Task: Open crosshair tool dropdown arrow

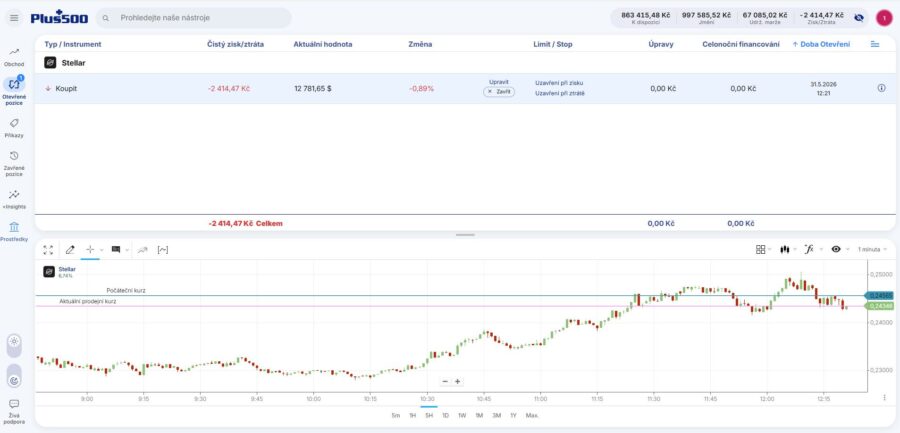Action: 102,250
